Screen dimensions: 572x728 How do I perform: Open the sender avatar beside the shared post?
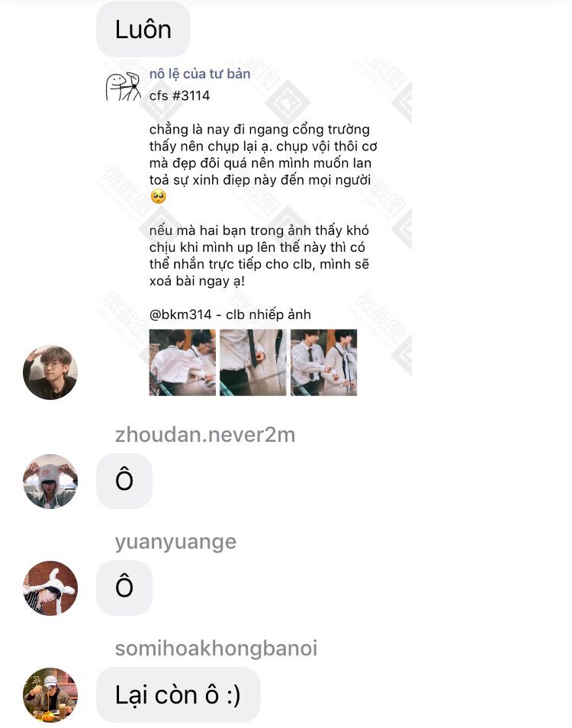(x=50, y=372)
